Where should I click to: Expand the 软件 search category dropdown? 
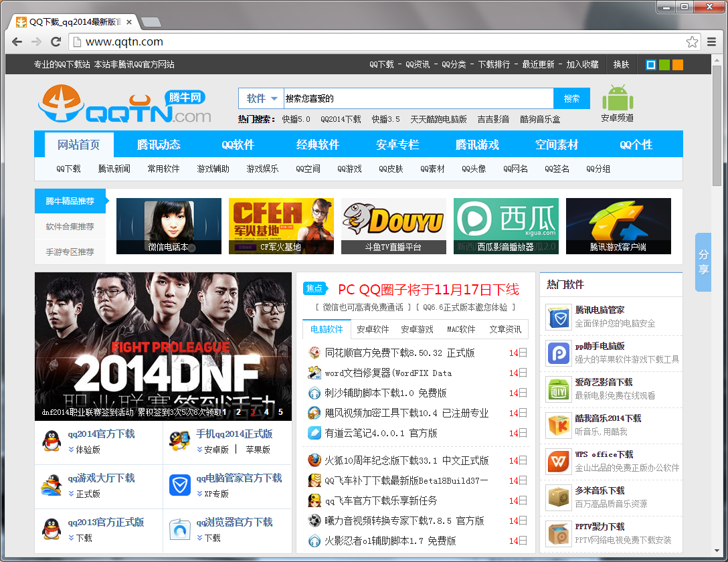click(x=262, y=98)
